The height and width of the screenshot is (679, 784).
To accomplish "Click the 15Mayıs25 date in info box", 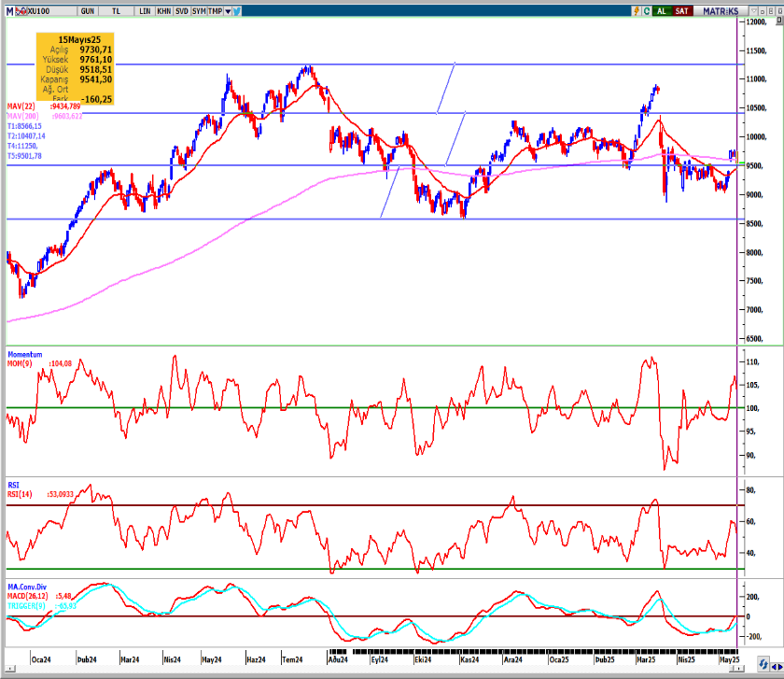I will [x=79, y=39].
